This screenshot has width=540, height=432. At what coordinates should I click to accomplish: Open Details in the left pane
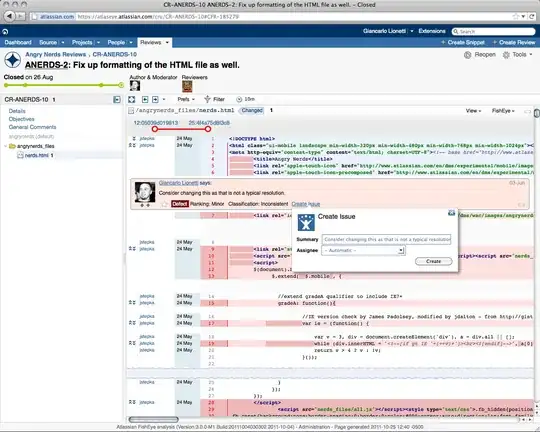17,111
